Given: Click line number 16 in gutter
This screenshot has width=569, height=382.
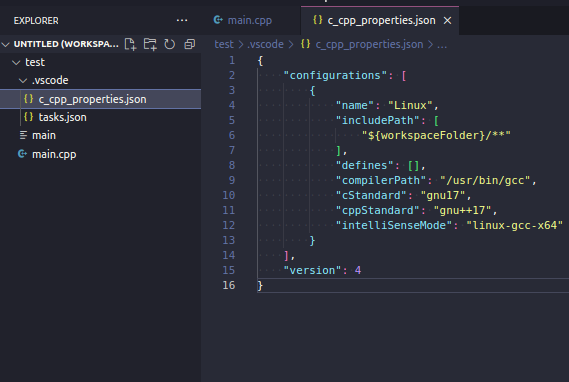Looking at the screenshot, I should 229,285.
